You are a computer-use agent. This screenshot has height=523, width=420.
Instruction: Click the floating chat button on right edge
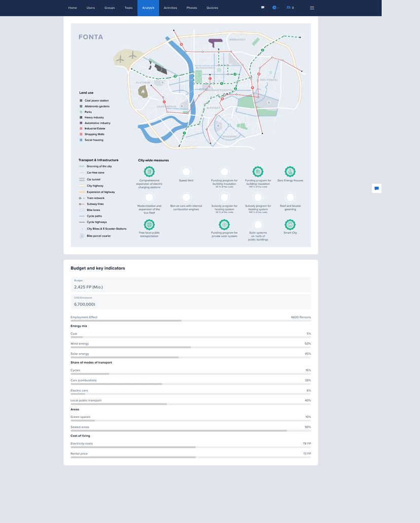(376, 188)
